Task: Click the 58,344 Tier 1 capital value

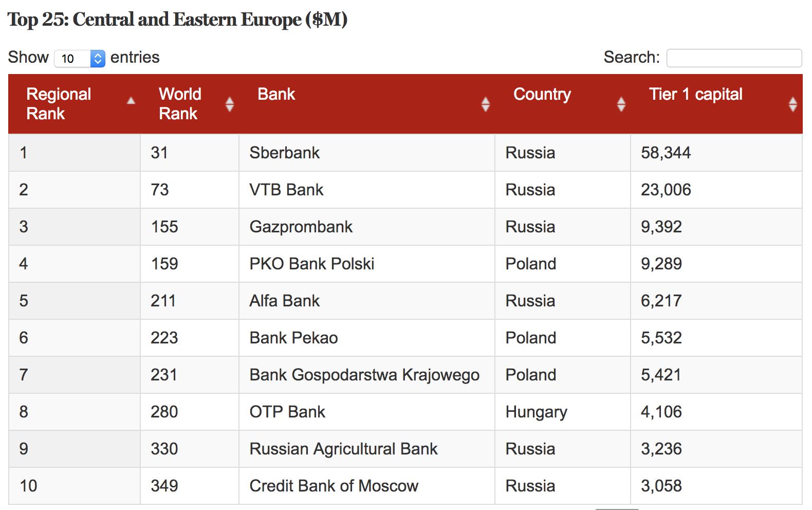Action: [666, 153]
